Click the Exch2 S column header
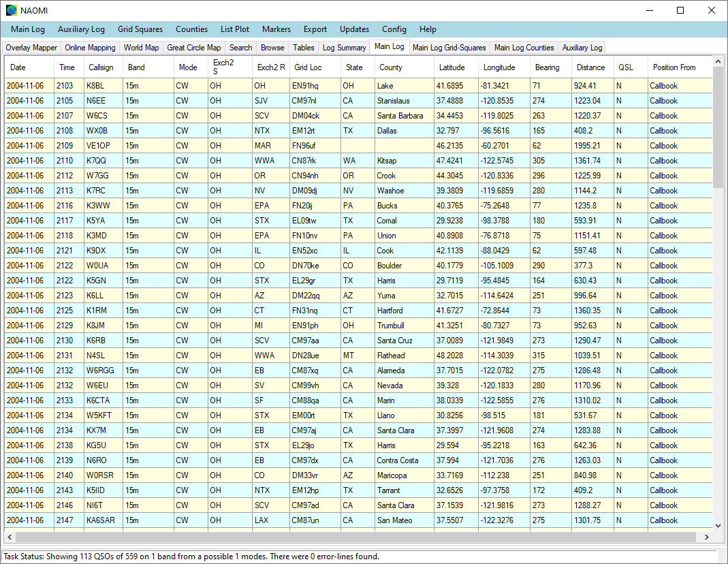Screen dimensions: 728x564 coord(230,67)
